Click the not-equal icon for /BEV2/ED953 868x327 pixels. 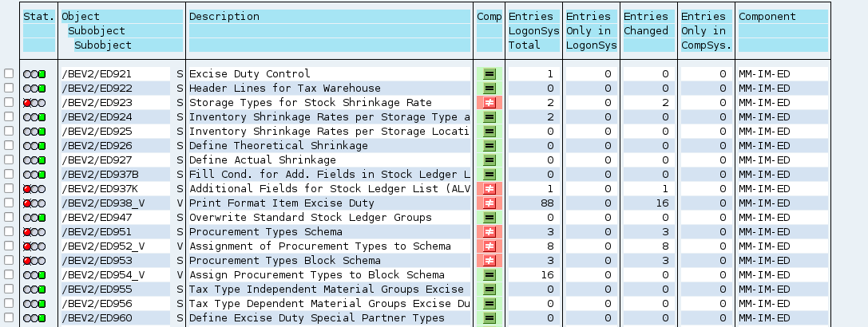[x=489, y=261]
